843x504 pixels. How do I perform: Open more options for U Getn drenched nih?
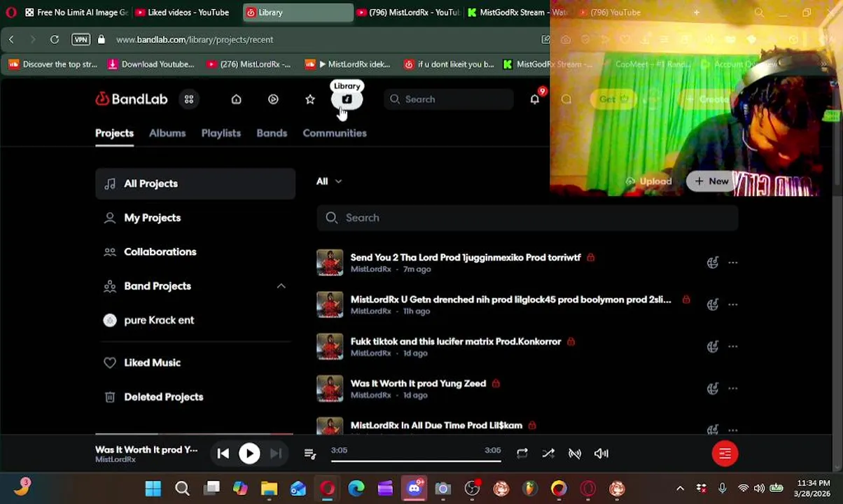point(732,304)
